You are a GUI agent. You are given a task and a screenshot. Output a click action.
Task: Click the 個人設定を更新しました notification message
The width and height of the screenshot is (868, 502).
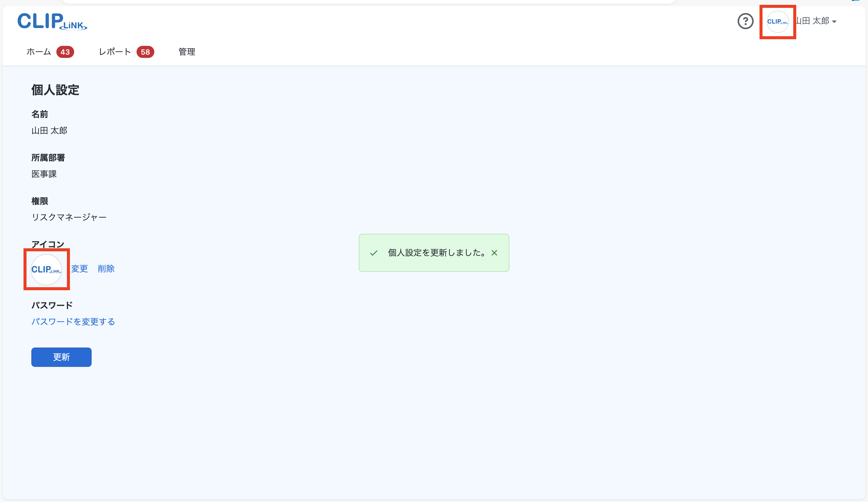click(436, 253)
